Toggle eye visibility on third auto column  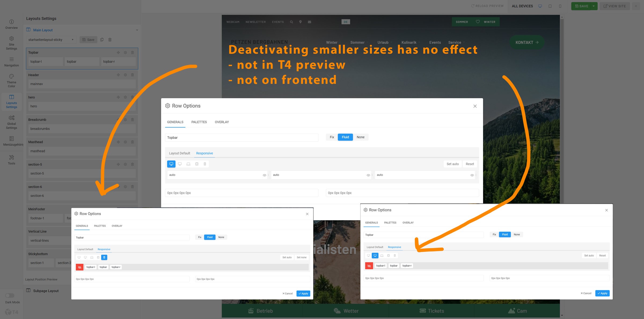(x=472, y=175)
